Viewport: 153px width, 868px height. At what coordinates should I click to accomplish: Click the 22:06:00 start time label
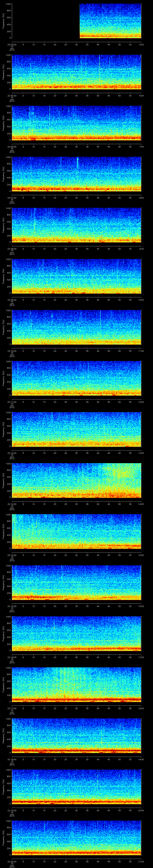(12, 147)
